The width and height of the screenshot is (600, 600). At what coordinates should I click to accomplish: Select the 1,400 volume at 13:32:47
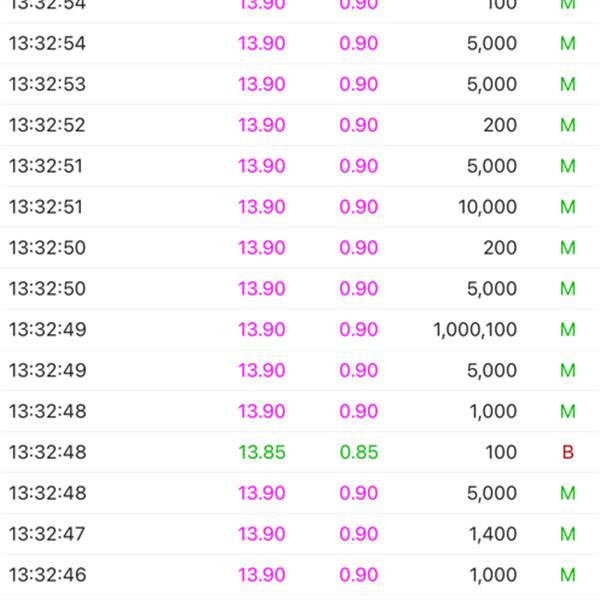493,534
